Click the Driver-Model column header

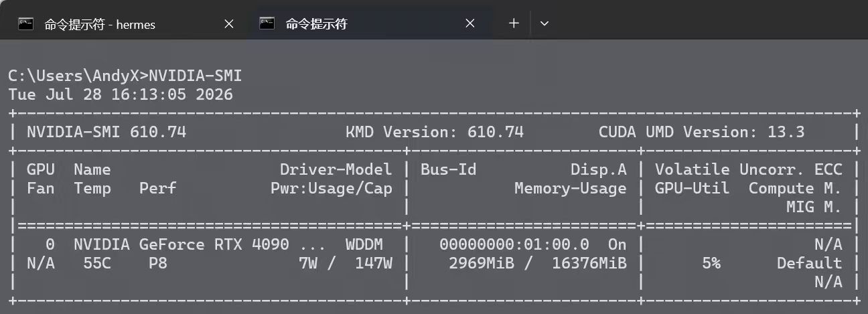(336, 169)
